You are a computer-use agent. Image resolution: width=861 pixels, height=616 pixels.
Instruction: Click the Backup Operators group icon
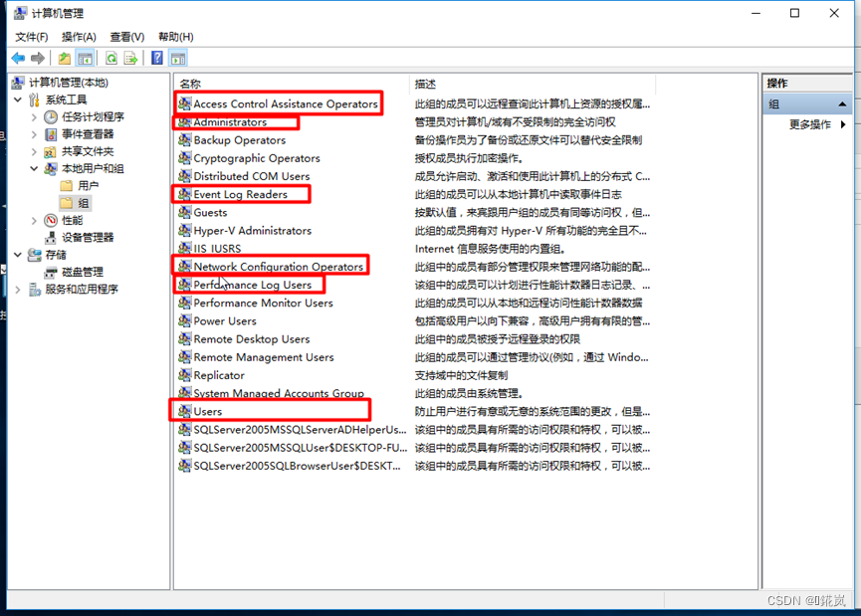184,140
